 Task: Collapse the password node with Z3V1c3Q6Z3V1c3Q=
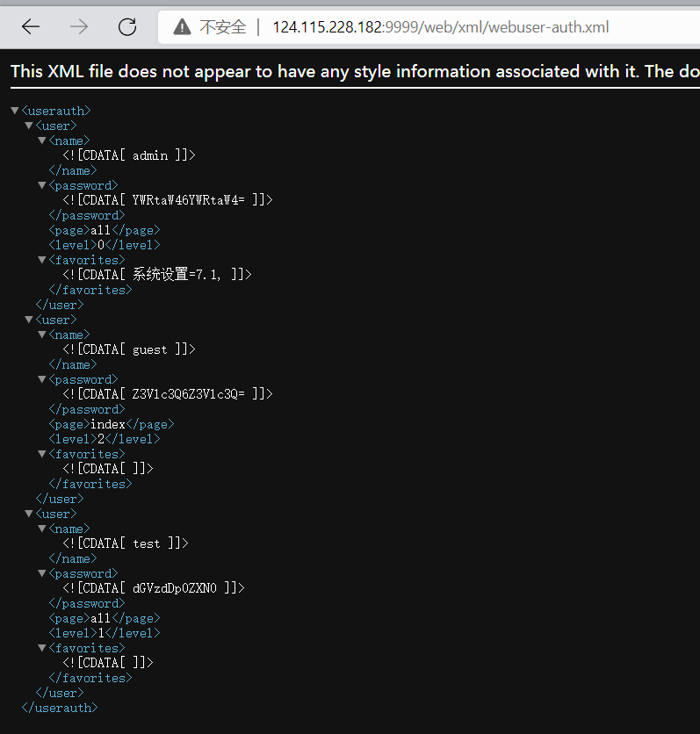click(x=42, y=379)
